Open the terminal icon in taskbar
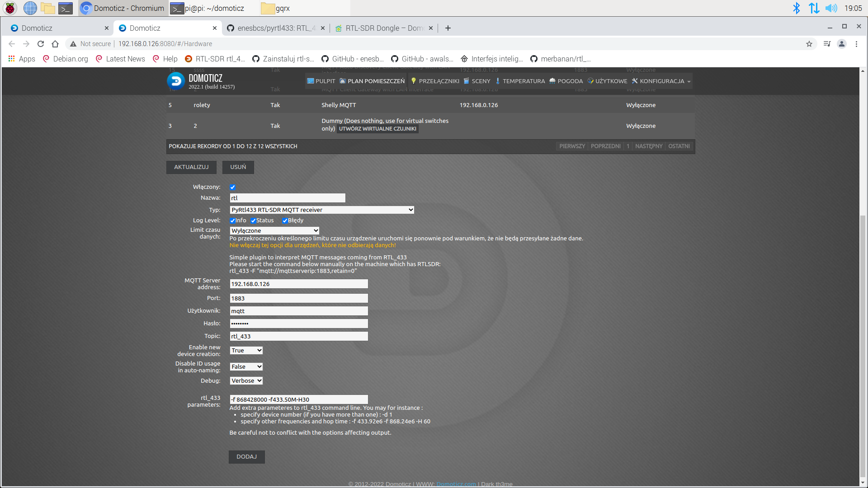The height and width of the screenshot is (488, 868). 66,8
